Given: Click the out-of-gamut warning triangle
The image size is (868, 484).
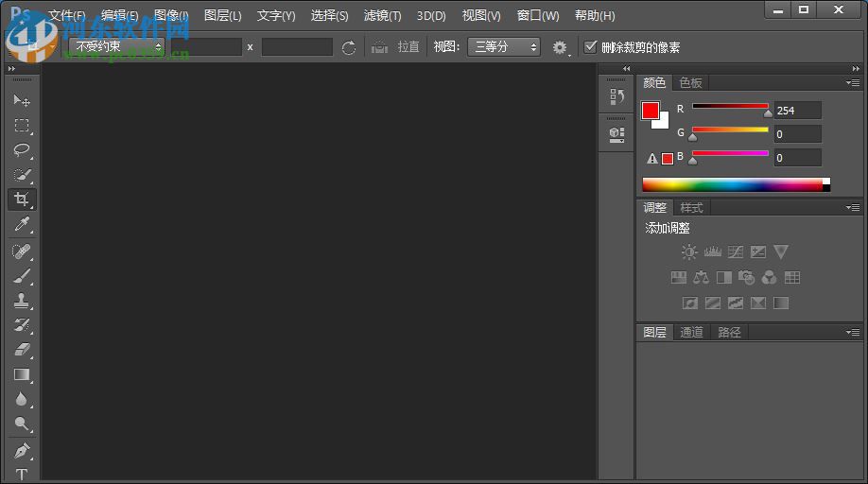Looking at the screenshot, I should 652,159.
